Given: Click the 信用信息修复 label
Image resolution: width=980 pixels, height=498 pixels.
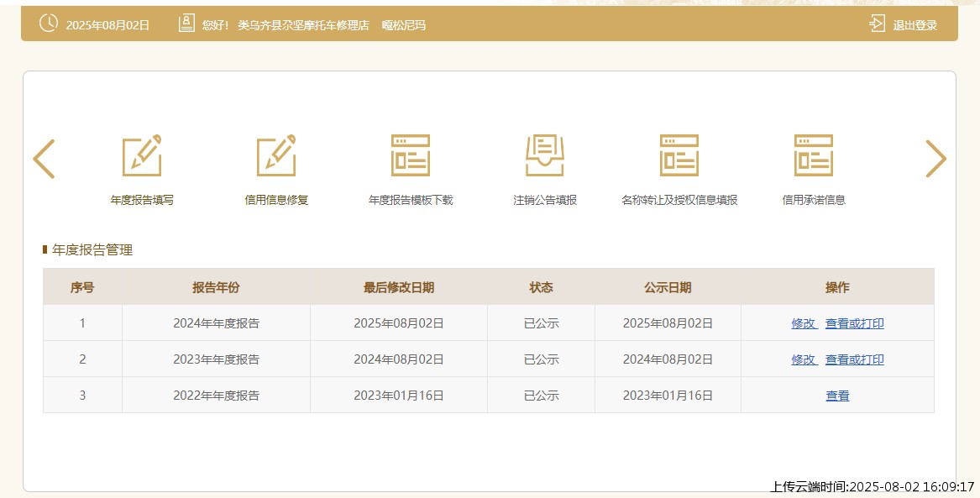Looking at the screenshot, I should click(276, 200).
